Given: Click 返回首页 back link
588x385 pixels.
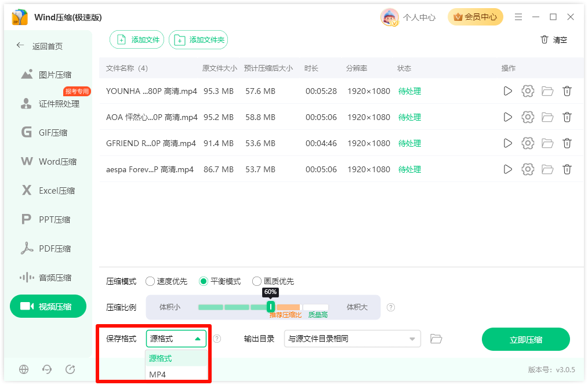Looking at the screenshot, I should (x=39, y=46).
